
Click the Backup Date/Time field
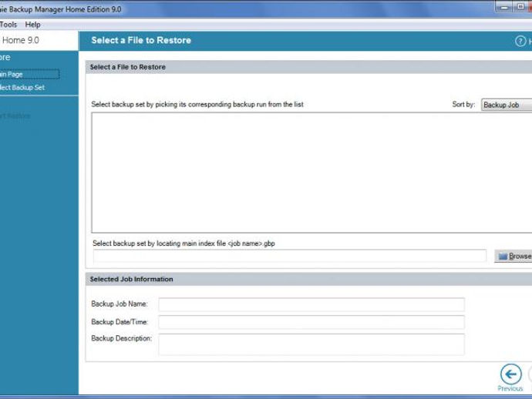pos(311,322)
